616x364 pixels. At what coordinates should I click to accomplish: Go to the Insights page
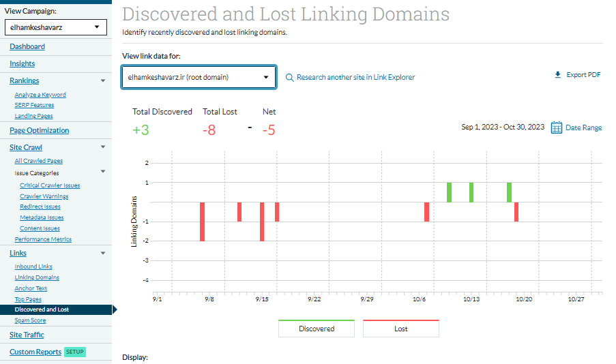click(x=22, y=63)
